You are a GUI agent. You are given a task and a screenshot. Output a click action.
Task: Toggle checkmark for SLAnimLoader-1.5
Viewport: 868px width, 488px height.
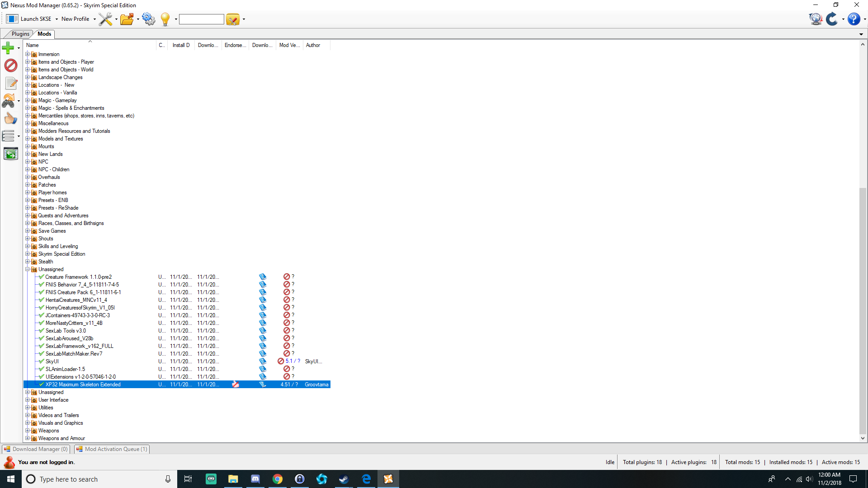point(42,369)
